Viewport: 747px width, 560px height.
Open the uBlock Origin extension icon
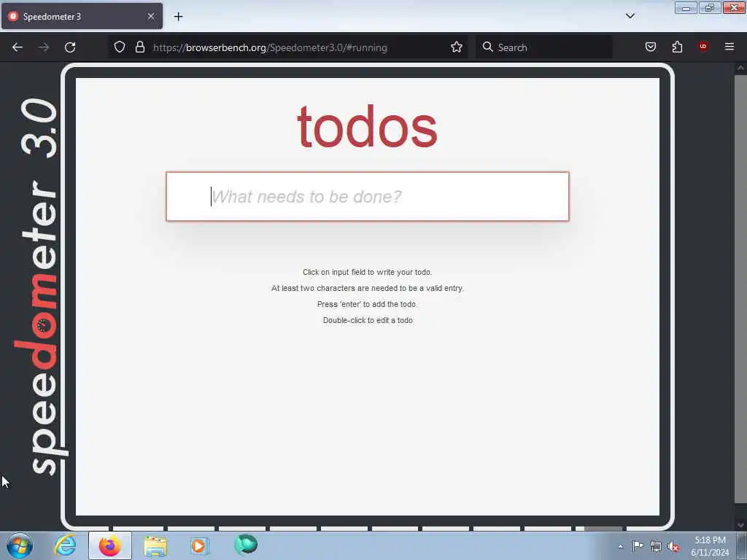[703, 47]
